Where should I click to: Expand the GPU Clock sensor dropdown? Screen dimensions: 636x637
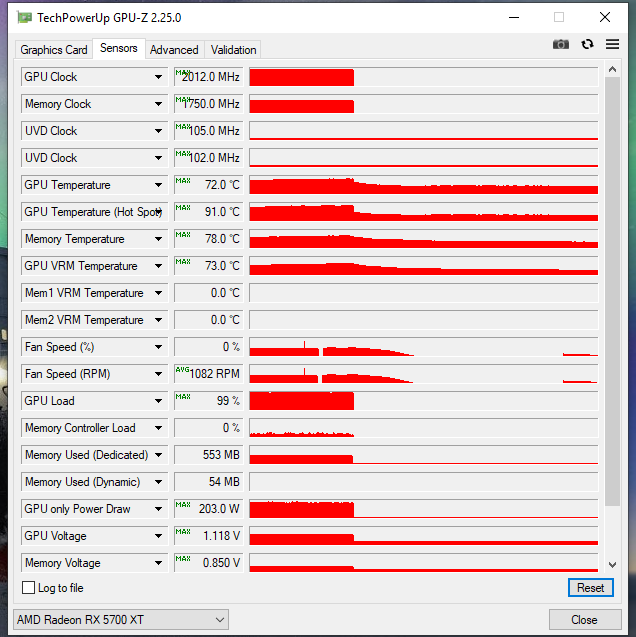pos(158,77)
